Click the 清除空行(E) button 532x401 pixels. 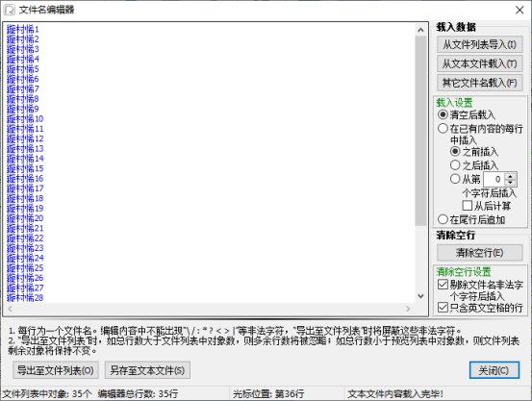(x=479, y=252)
